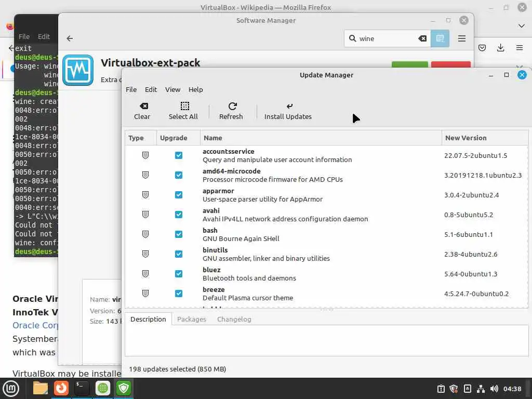
Task: Click the shield type icon for bash
Action: (145, 234)
